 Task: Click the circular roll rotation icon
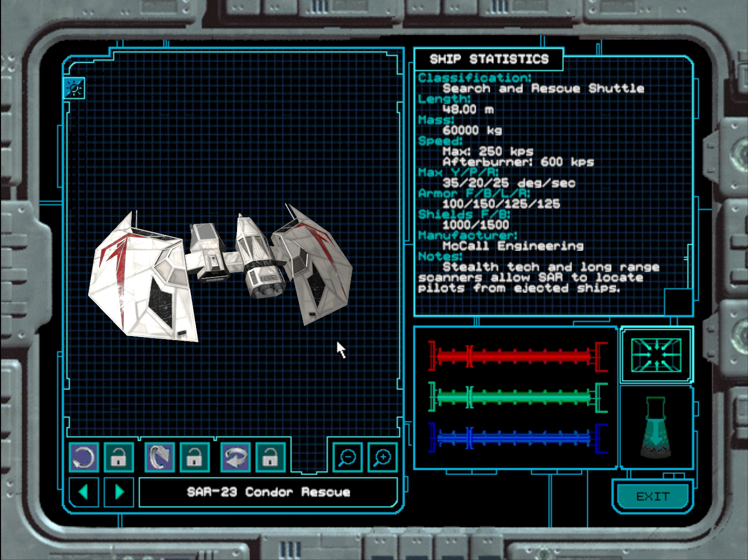click(84, 457)
